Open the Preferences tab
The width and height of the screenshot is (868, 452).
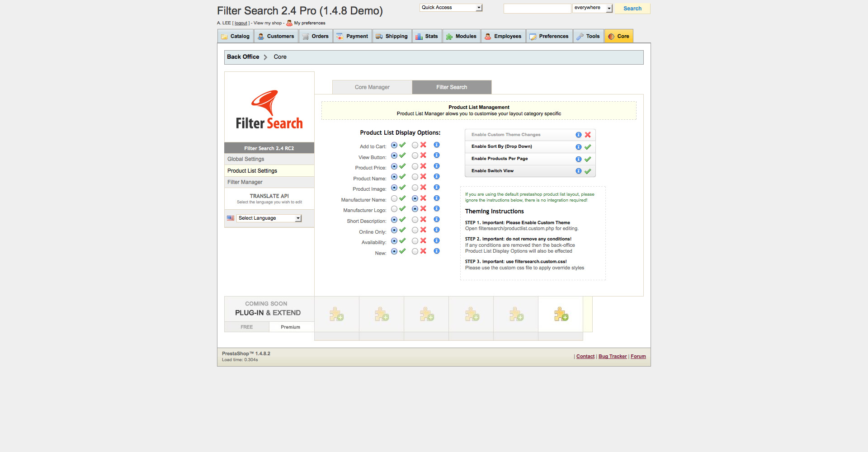point(549,36)
